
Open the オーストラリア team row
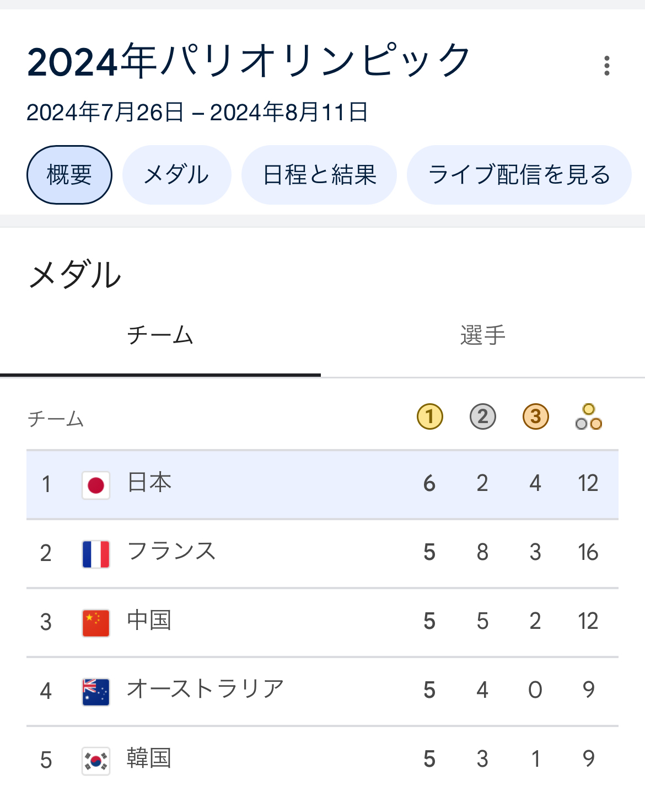322,692
